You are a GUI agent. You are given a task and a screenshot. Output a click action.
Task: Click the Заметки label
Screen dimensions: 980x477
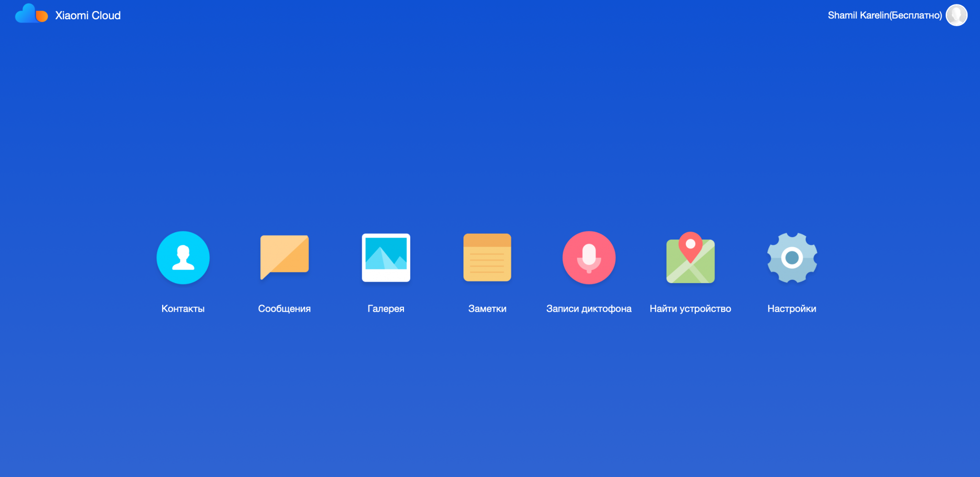point(487,309)
